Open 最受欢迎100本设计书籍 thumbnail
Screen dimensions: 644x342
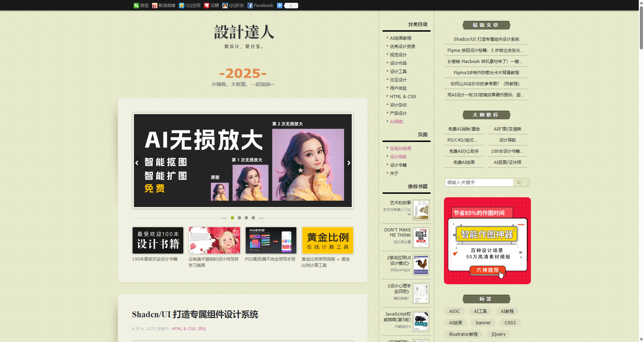point(158,240)
